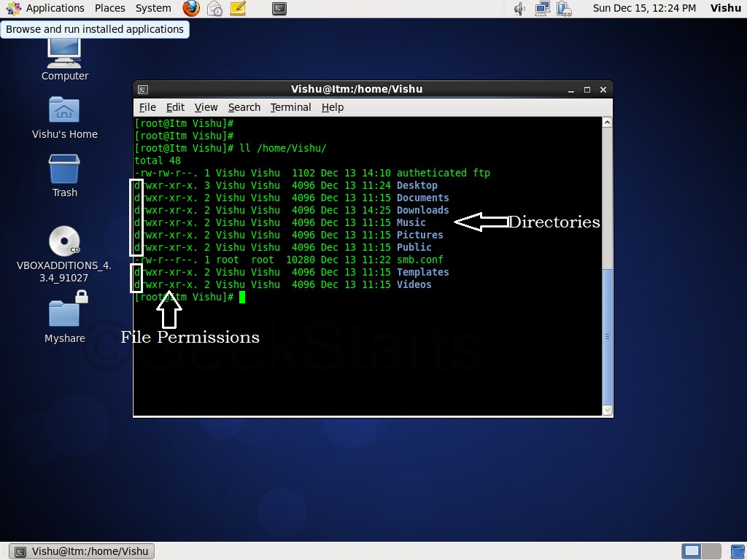Click the 'total 48' output line

[x=158, y=161]
